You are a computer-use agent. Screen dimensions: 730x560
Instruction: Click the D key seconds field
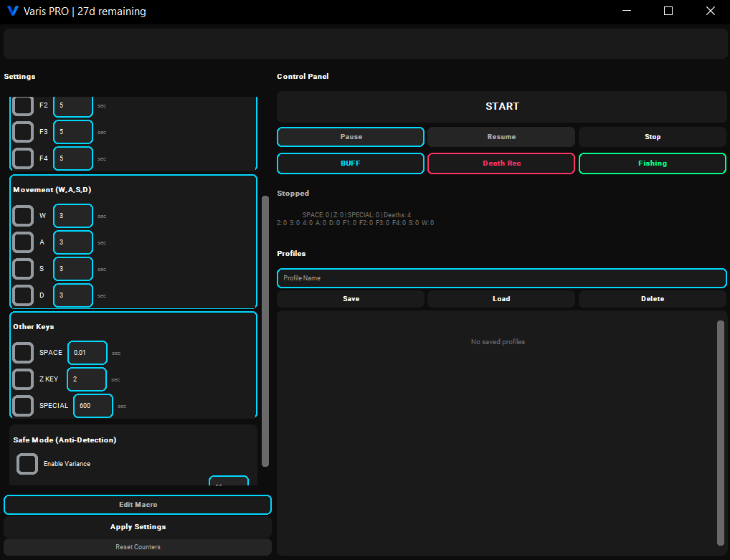(x=73, y=295)
